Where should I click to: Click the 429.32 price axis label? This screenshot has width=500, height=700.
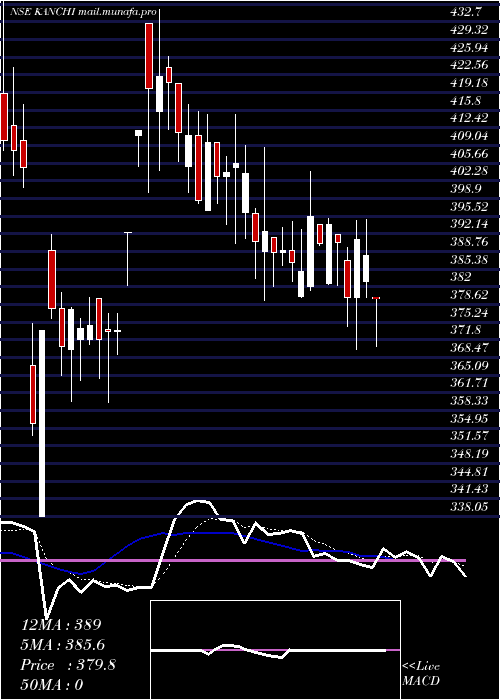click(470, 30)
